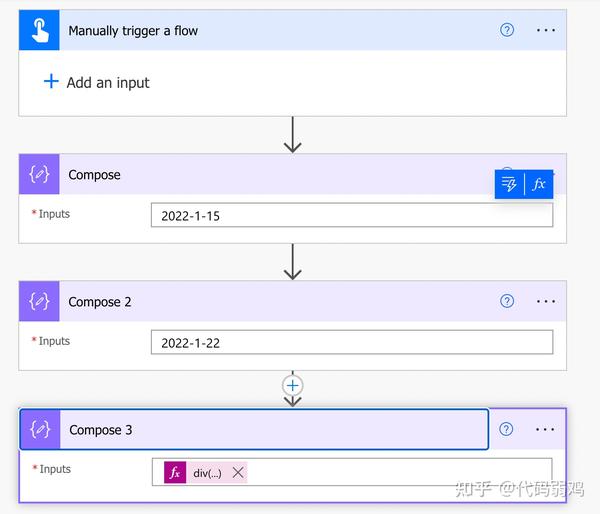This screenshot has width=600, height=514.
Task: Click the Compose 2 inputs field
Action: click(351, 342)
